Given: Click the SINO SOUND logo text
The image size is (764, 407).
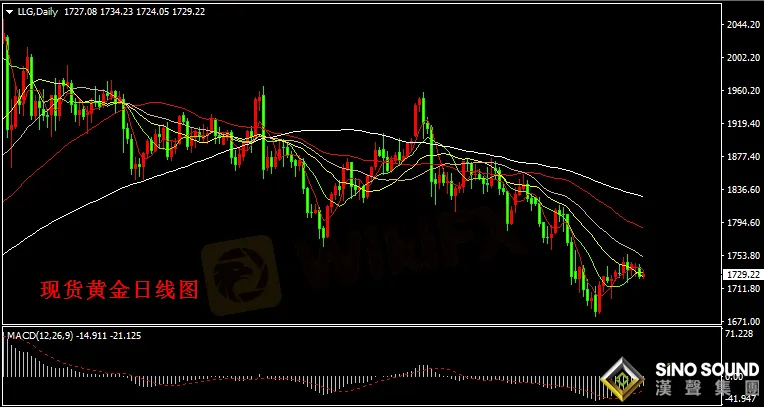Looking at the screenshot, I should (x=707, y=369).
